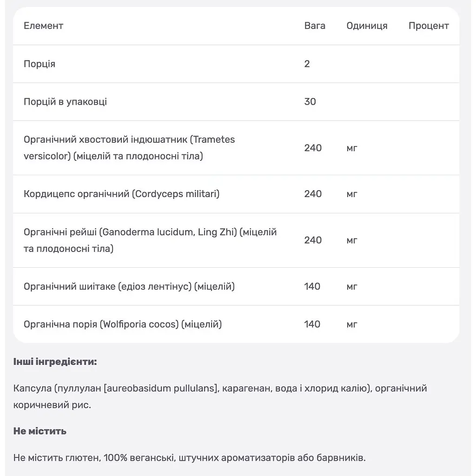
Task: Click the Wolfiporia cocos ingredient row
Action: (236, 324)
